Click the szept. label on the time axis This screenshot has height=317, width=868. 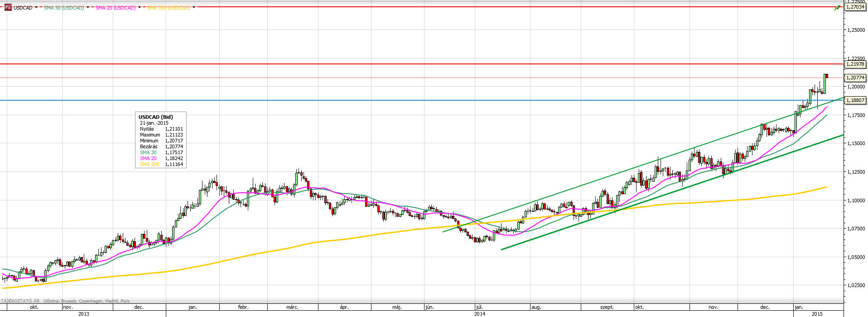tap(607, 307)
